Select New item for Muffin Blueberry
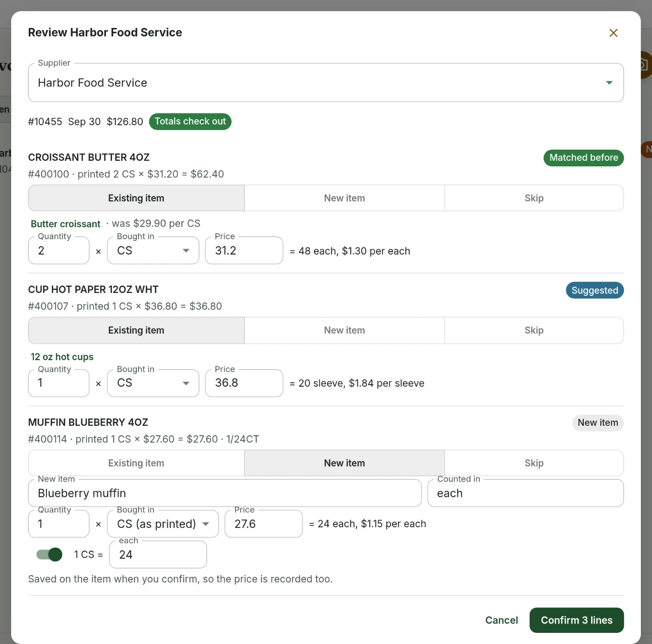652x644 pixels. click(344, 463)
